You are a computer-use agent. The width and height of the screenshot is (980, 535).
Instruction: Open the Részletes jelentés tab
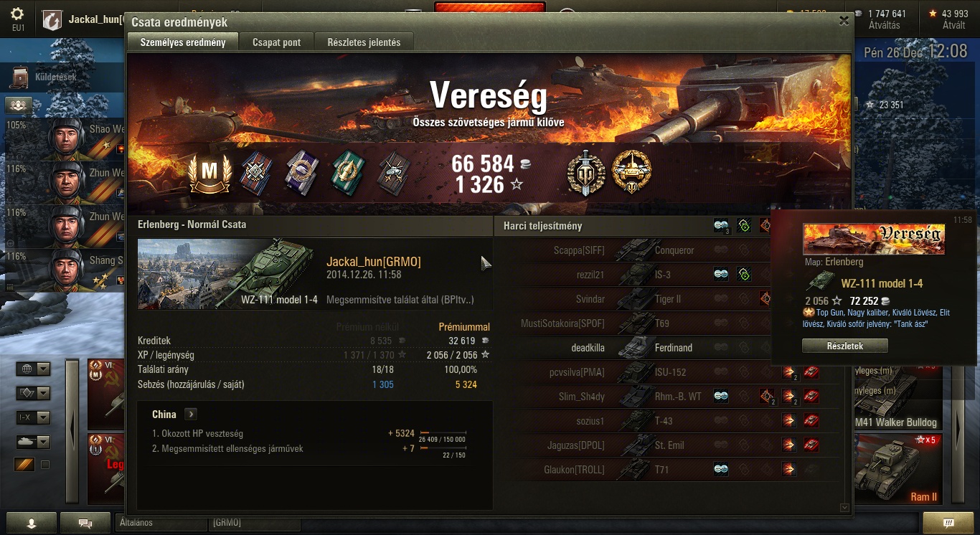pos(364,42)
